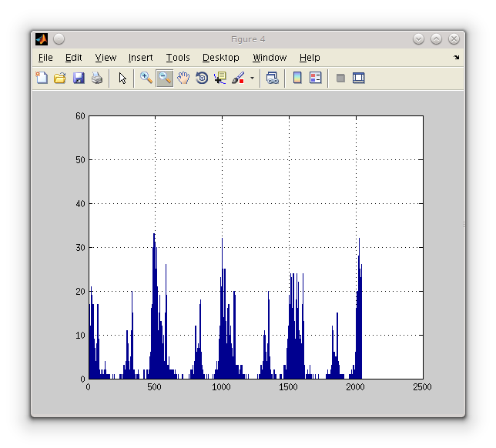Viewport: 496px width, 448px height.
Task: Open a file with the folder icon
Action: point(60,78)
